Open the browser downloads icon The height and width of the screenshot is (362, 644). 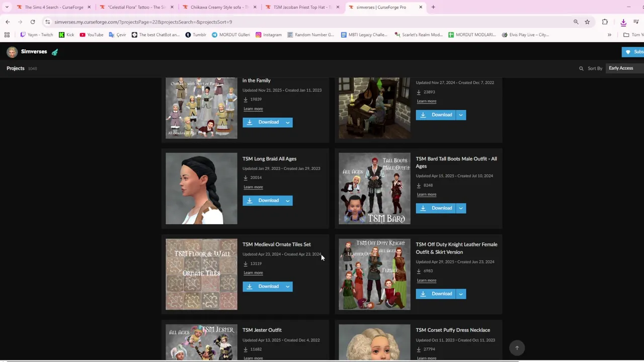click(623, 22)
